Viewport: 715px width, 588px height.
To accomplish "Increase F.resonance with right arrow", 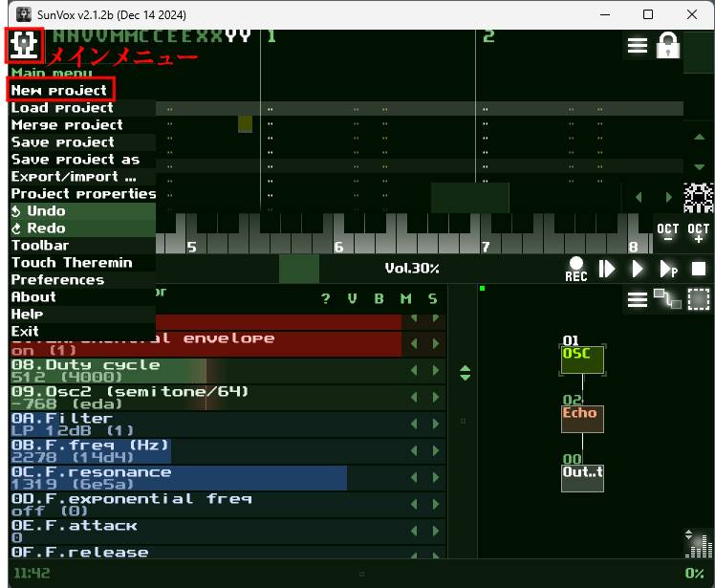I will point(436,478).
